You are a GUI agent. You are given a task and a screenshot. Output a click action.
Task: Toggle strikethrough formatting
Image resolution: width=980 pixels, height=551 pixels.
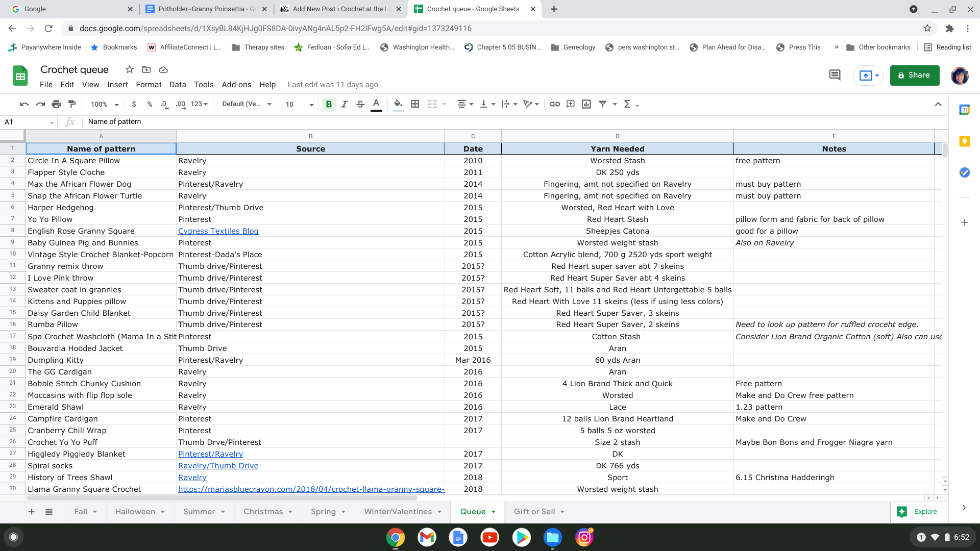pos(360,104)
